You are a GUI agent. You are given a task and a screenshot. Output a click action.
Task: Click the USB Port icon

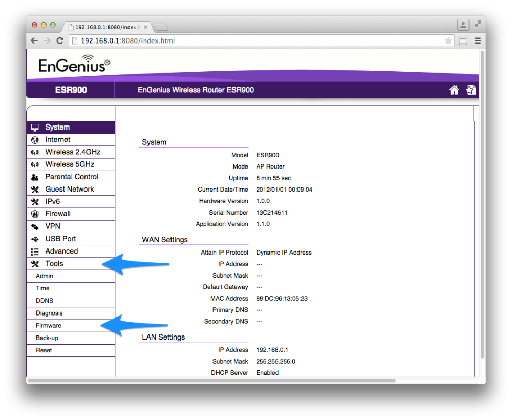pyautogui.click(x=35, y=239)
